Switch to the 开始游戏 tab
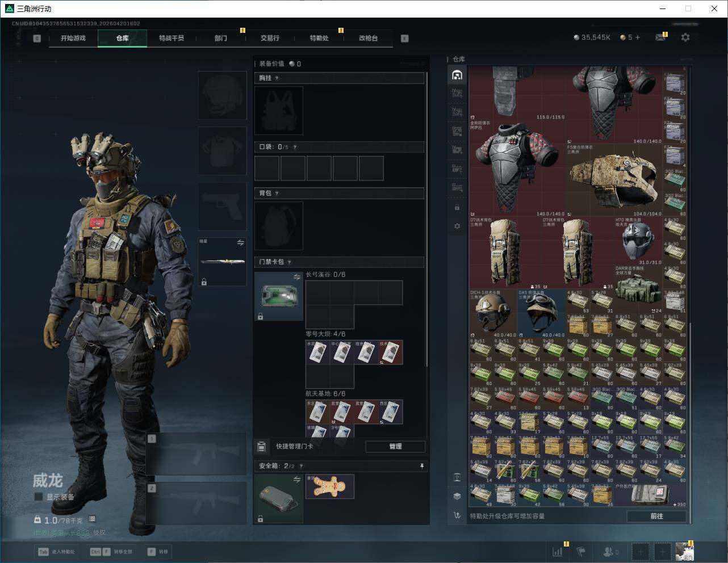The image size is (728, 563). [73, 38]
